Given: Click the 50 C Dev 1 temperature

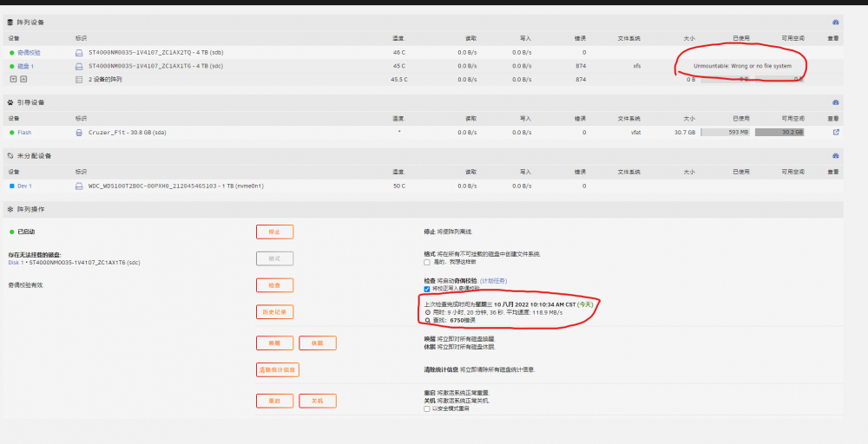Looking at the screenshot, I should (x=399, y=186).
